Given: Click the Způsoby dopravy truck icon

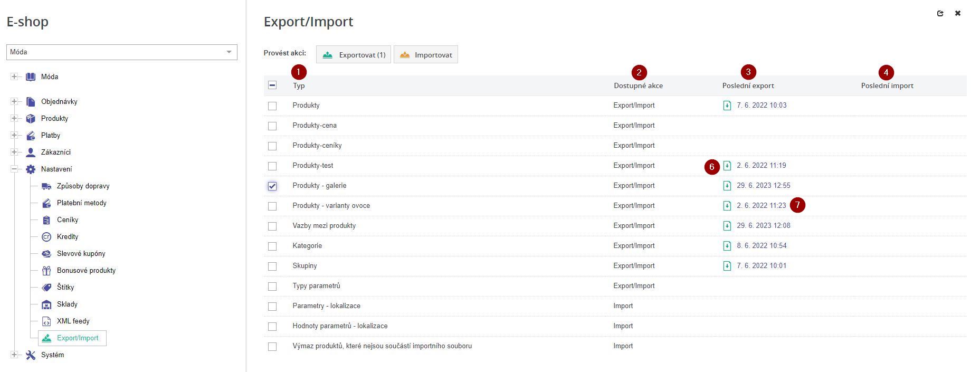Looking at the screenshot, I should [46, 186].
